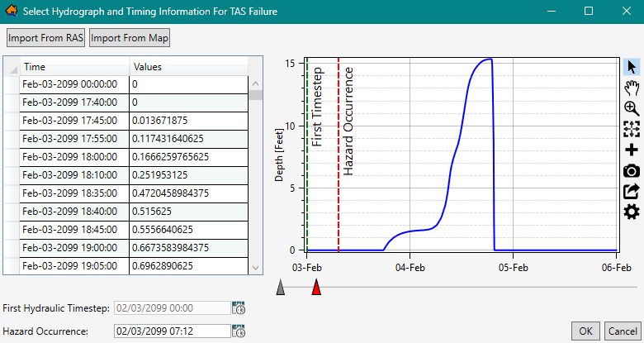Click the Time column header
Viewport: 644px width, 343px height.
point(74,67)
